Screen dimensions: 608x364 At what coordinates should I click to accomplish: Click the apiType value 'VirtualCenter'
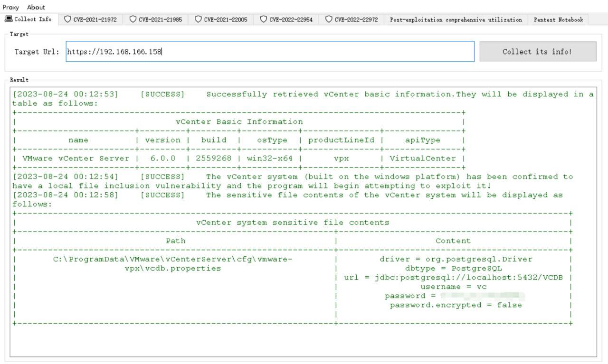pyautogui.click(x=422, y=158)
